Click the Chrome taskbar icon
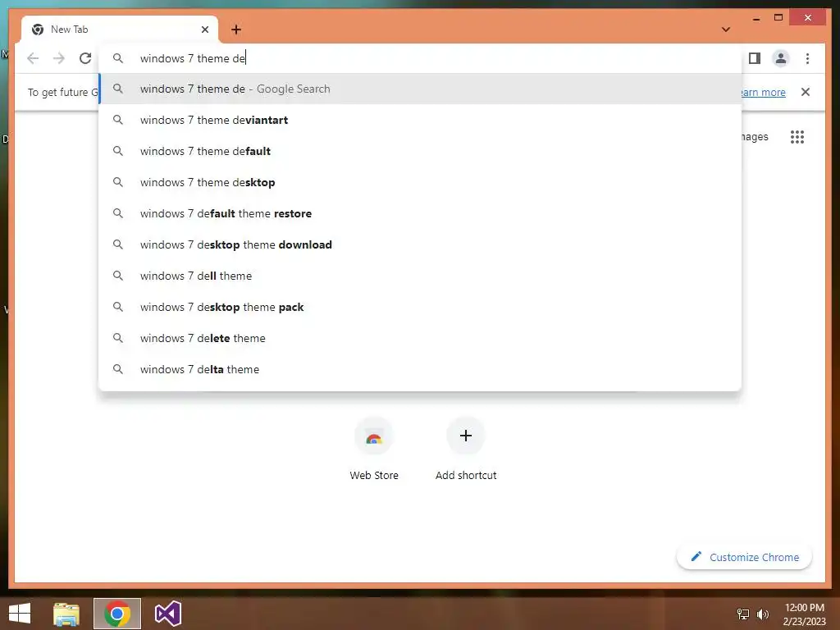 (x=117, y=614)
